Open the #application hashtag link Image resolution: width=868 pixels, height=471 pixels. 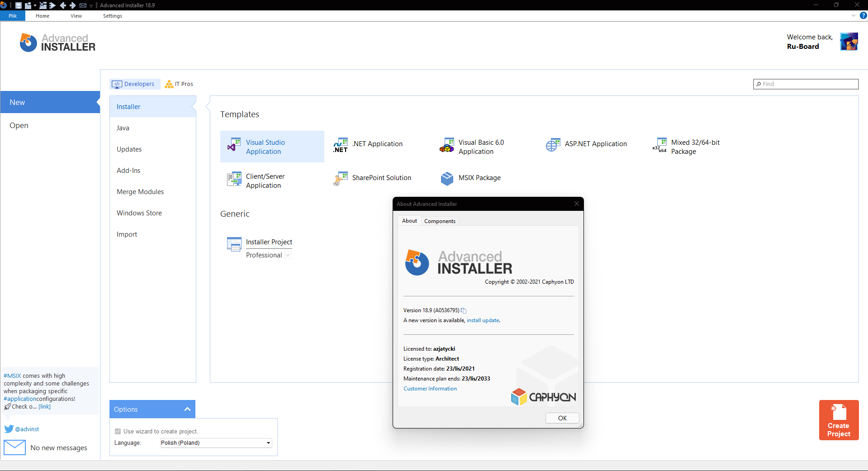point(20,399)
